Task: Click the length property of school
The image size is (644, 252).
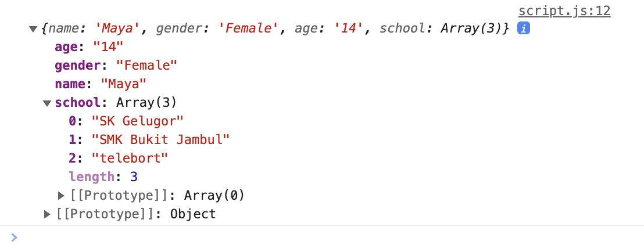Action: point(91,177)
